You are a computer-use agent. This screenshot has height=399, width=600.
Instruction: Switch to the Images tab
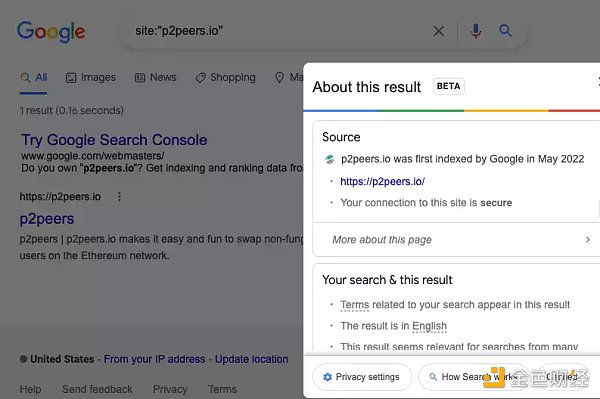(91, 78)
